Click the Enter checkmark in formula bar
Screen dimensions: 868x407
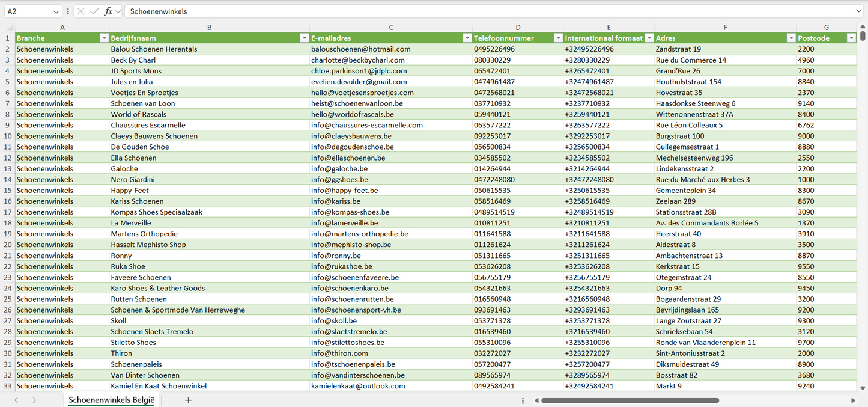(94, 11)
